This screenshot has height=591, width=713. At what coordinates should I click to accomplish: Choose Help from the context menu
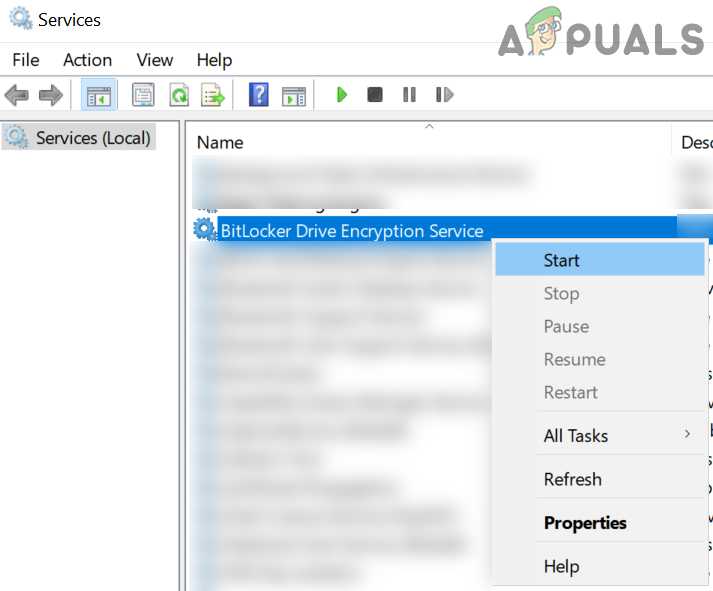600,566
